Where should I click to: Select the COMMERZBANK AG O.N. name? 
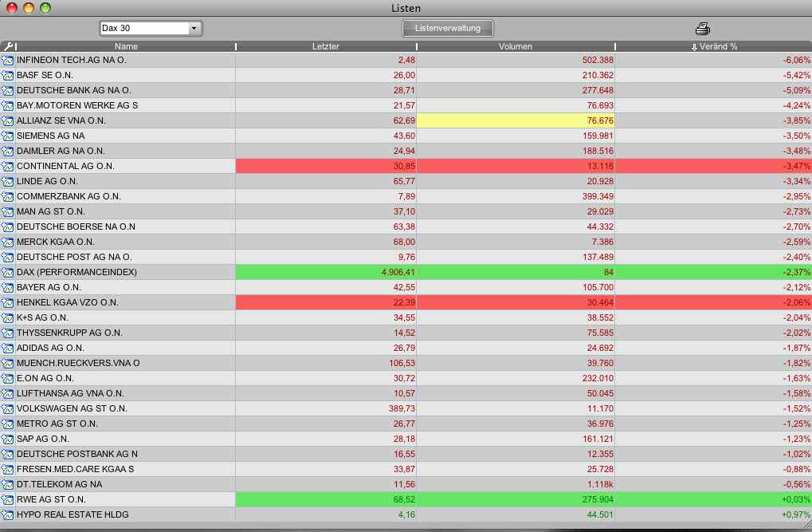pyautogui.click(x=69, y=196)
